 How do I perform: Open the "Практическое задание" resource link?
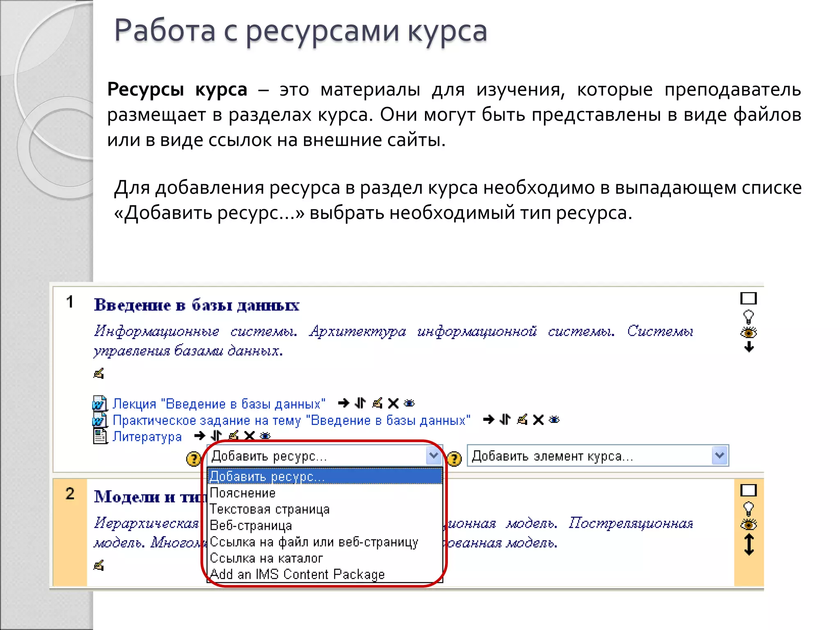pyautogui.click(x=292, y=420)
